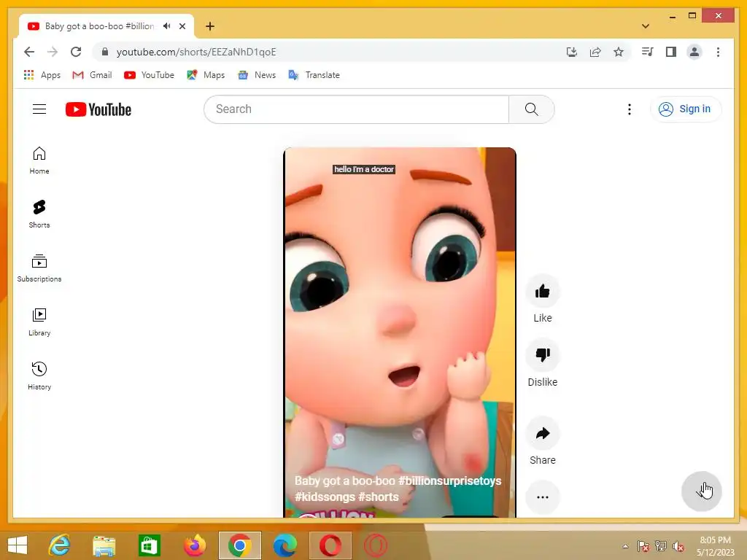Click the search magnifier button
Image resolution: width=747 pixels, height=560 pixels.
pos(531,109)
